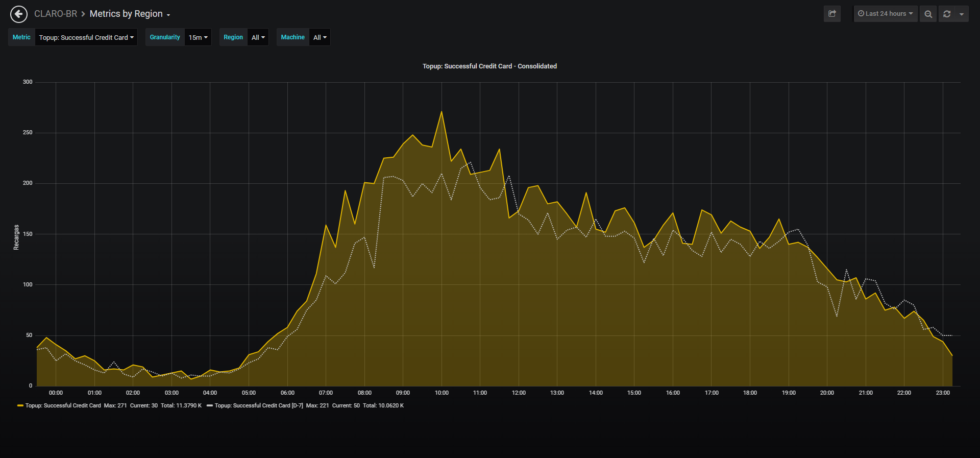The width and height of the screenshot is (980, 458).
Task: Click the 271 peak point on the yellow line
Action: [442, 112]
